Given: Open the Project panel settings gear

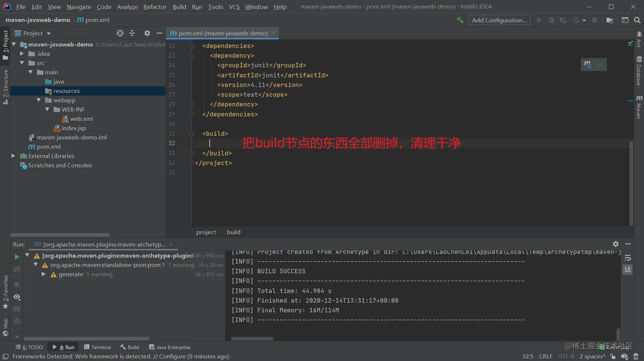Looking at the screenshot, I should tap(147, 33).
